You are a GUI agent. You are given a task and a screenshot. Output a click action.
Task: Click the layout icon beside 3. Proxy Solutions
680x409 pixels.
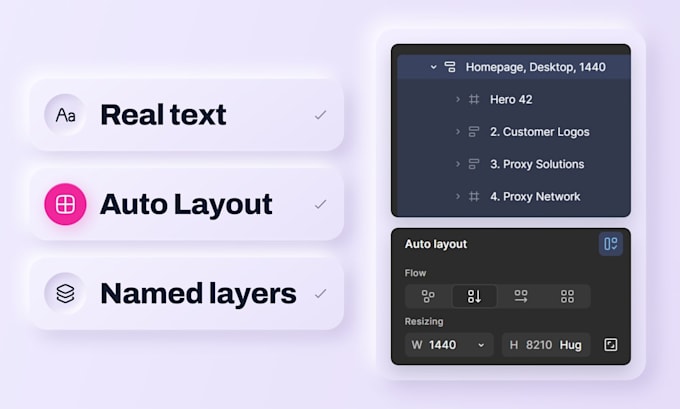[x=474, y=164]
